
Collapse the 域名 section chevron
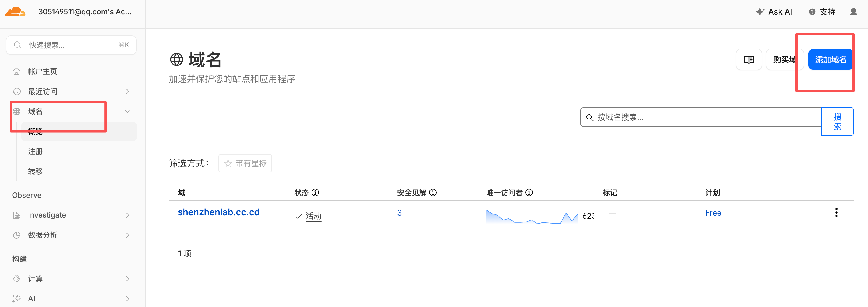pyautogui.click(x=128, y=111)
